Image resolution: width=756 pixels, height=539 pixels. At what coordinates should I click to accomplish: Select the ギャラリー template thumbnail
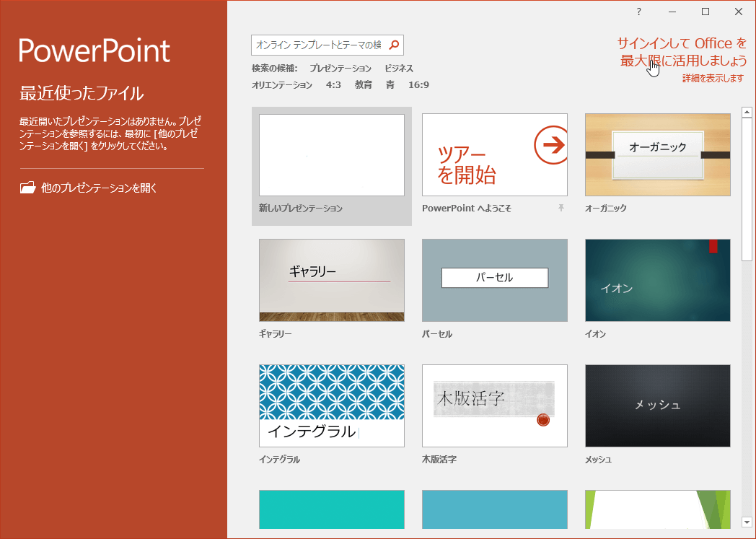tap(332, 280)
